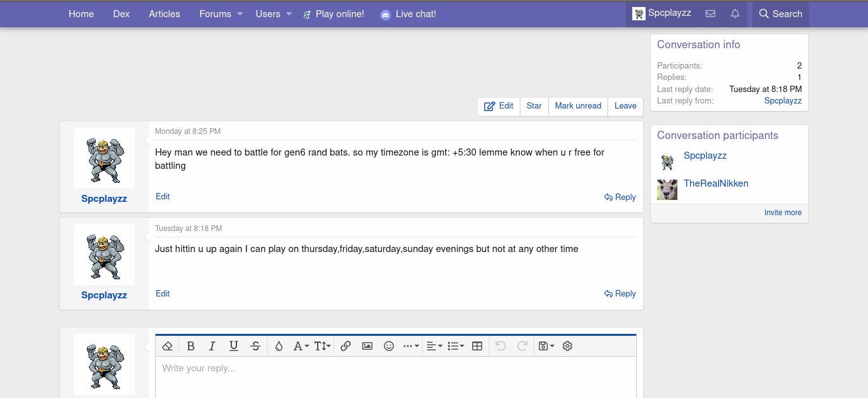Go to the Articles menu item

[x=165, y=14]
